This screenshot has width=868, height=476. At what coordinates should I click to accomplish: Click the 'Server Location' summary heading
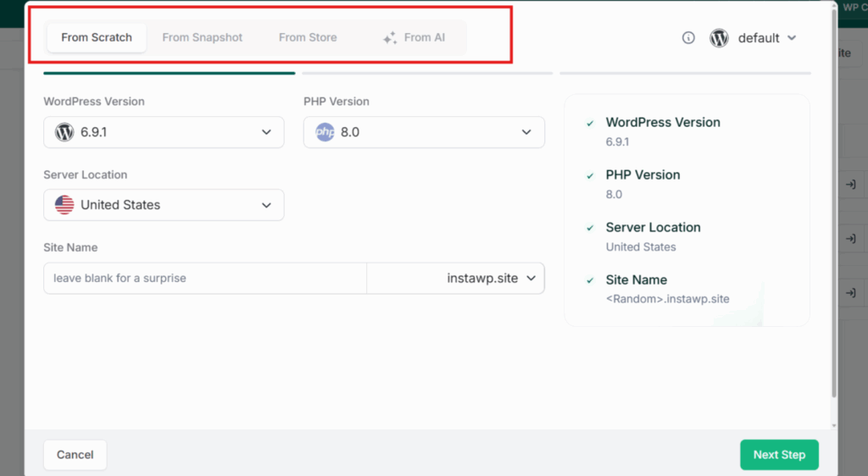654,227
